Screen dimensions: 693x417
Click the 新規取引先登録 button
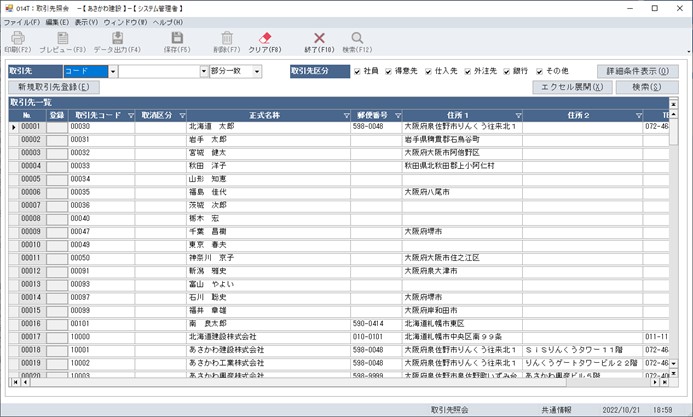pos(53,88)
